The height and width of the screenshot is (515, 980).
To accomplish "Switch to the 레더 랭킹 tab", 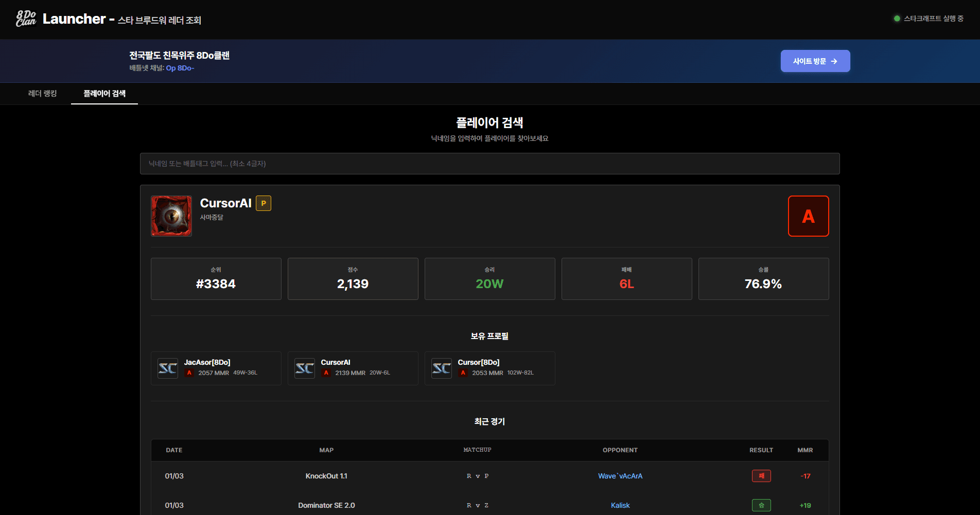I will 43,94.
